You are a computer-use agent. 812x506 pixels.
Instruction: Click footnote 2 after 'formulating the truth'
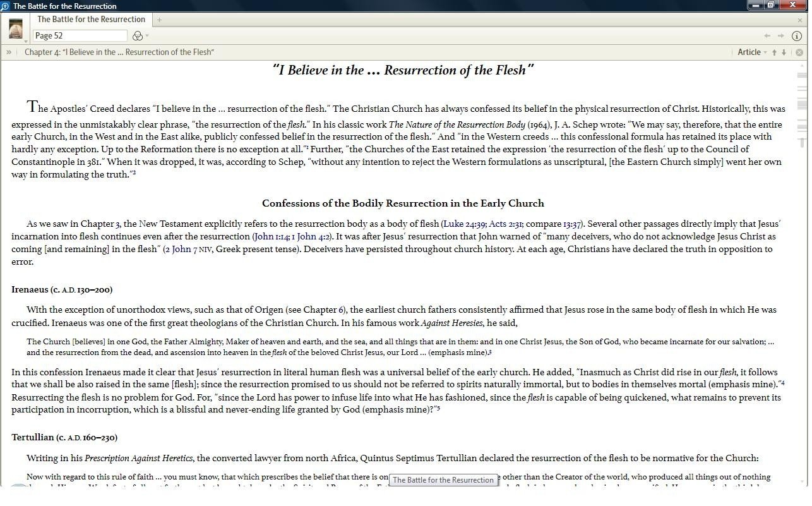134,172
